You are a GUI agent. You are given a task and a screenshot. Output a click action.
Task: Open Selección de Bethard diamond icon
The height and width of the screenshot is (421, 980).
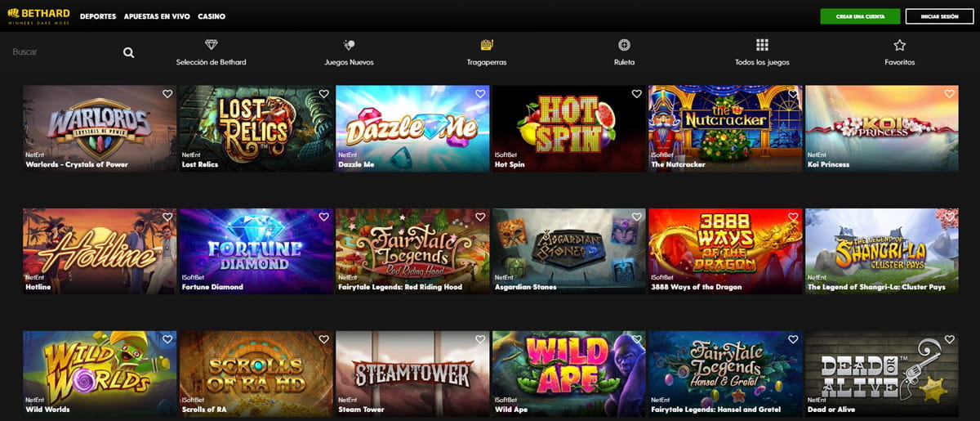click(x=211, y=45)
